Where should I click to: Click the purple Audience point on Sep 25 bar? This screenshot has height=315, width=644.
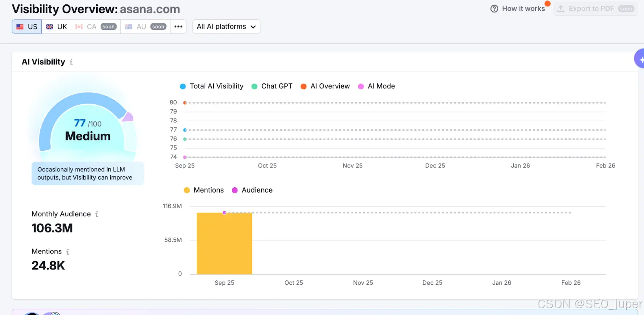[225, 213]
